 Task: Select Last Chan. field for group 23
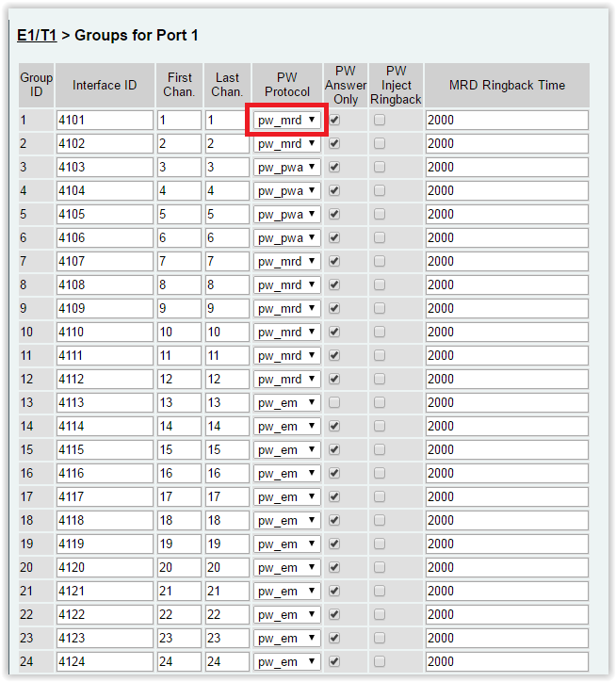(227, 638)
